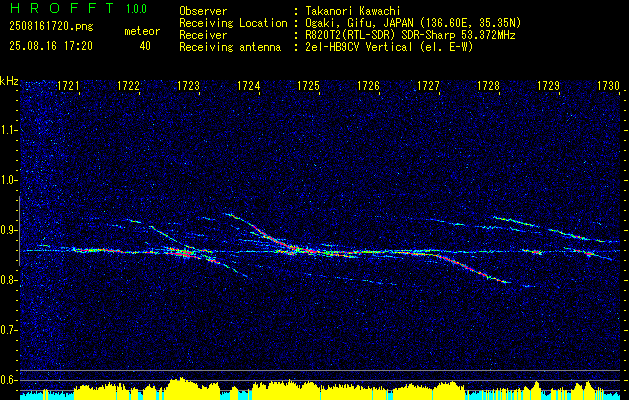Click the 1.1 kHz frequency label

pos(8,130)
